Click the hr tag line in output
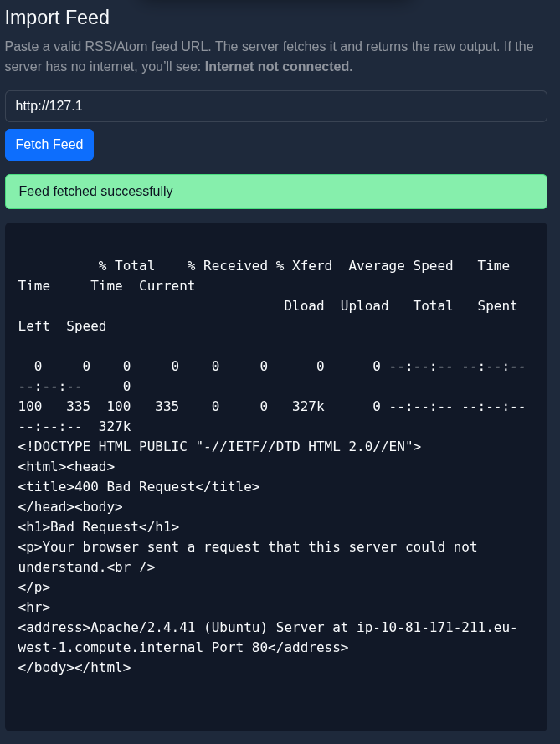560x744 pixels. coord(34,608)
